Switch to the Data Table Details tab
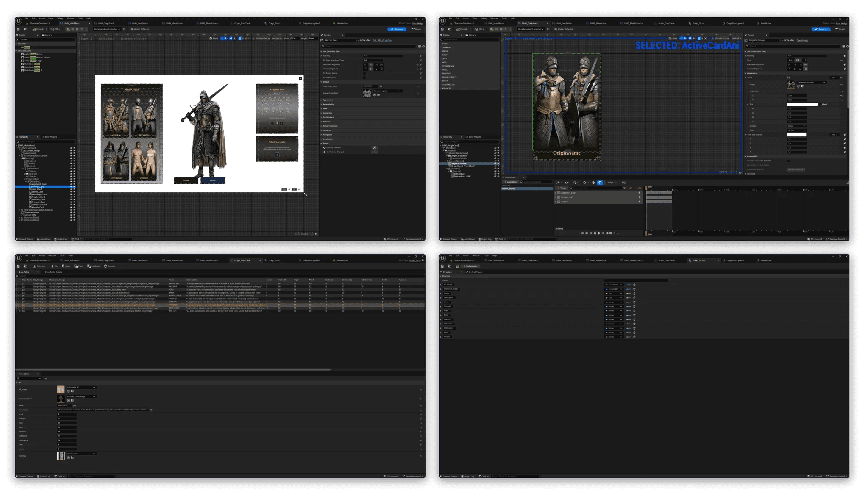 point(53,272)
